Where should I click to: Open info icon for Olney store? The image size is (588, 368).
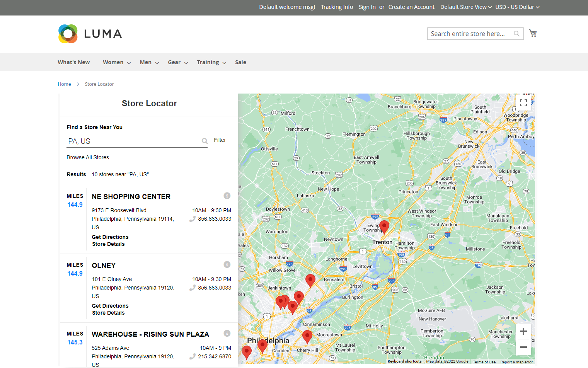(x=227, y=264)
